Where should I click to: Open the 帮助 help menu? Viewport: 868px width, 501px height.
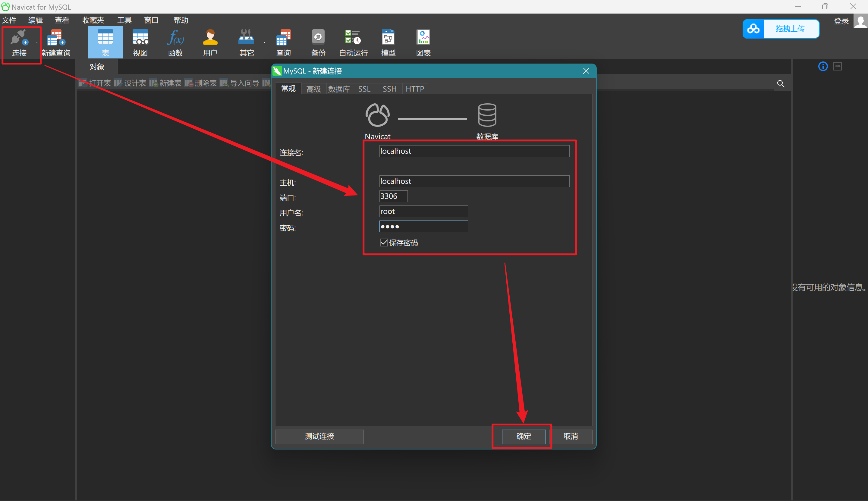pos(181,20)
